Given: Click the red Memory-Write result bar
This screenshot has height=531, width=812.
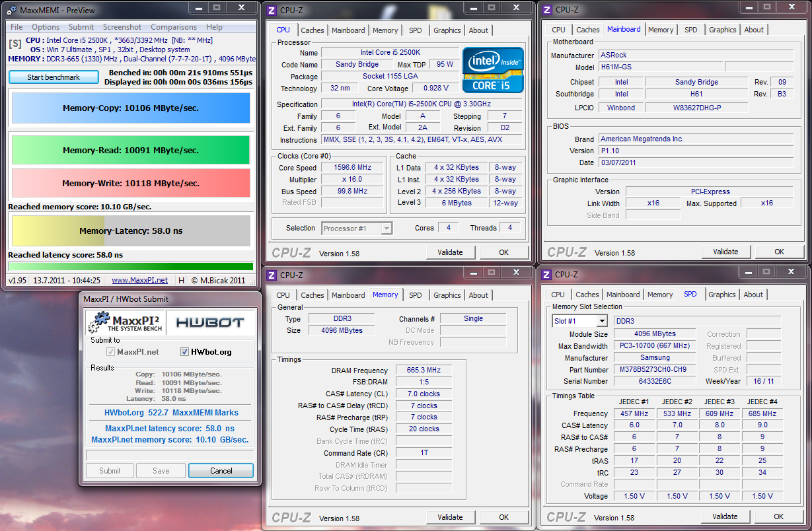Looking at the screenshot, I should pos(131,183).
